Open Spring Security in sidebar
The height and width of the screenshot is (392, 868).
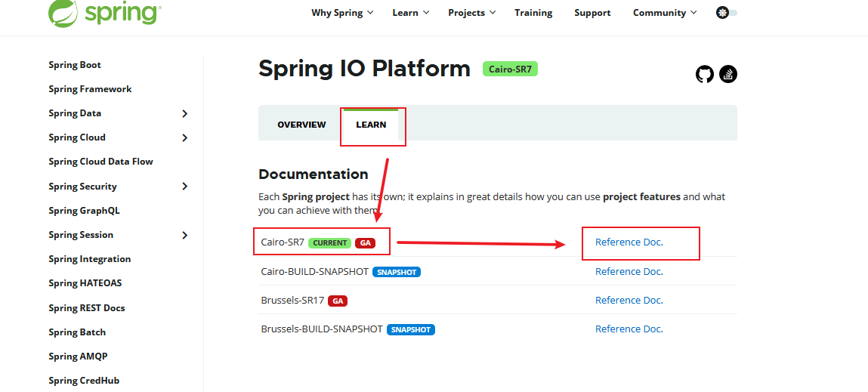[82, 187]
